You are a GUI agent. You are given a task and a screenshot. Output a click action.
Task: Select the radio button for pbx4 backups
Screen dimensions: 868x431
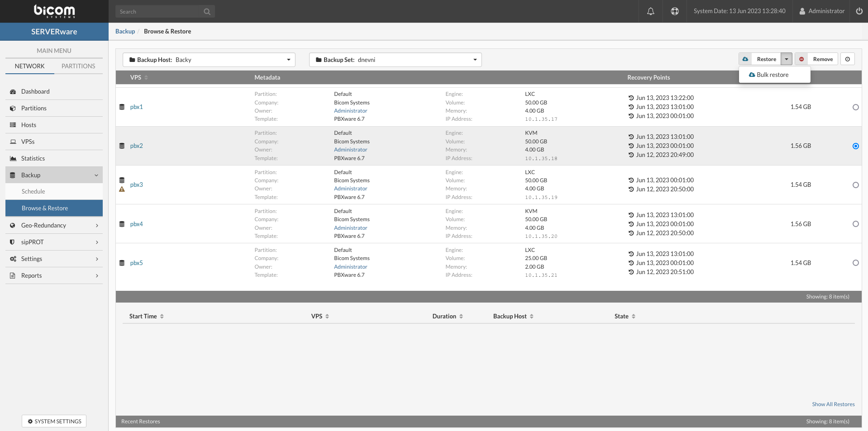click(x=855, y=223)
